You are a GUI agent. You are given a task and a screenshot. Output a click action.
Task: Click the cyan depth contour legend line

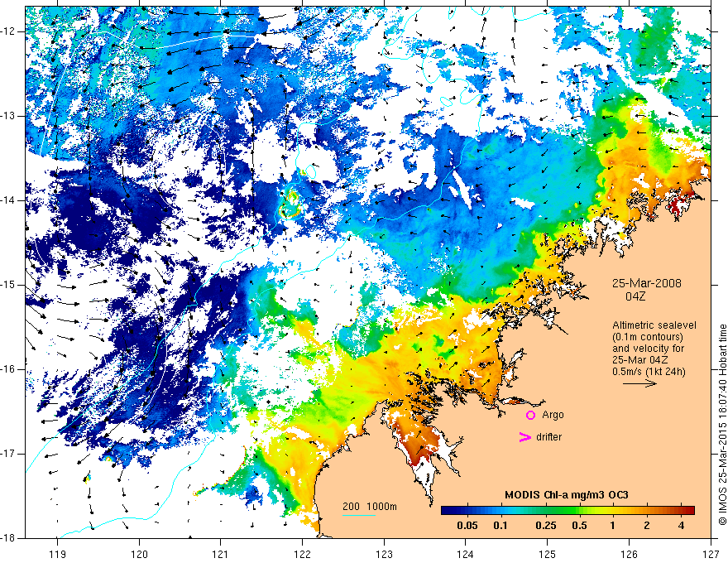359,515
